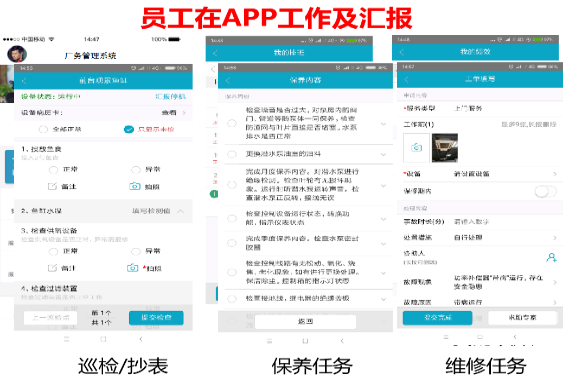The image size is (588, 380).
Task: Toggle warranty period switch
Action: (545, 192)
